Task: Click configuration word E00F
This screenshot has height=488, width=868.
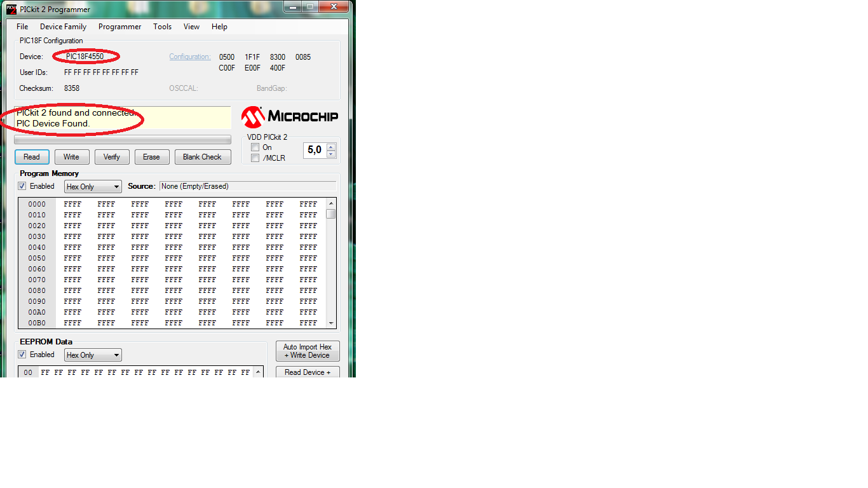Action: click(x=252, y=68)
